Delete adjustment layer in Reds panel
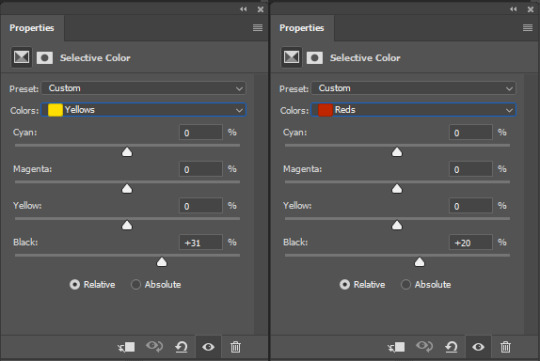 pyautogui.click(x=506, y=347)
